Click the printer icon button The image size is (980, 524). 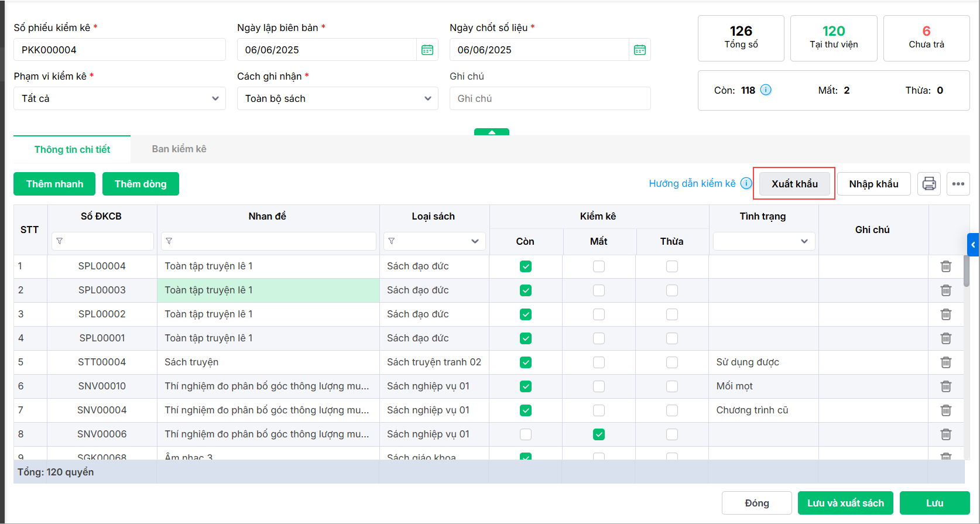click(x=929, y=184)
